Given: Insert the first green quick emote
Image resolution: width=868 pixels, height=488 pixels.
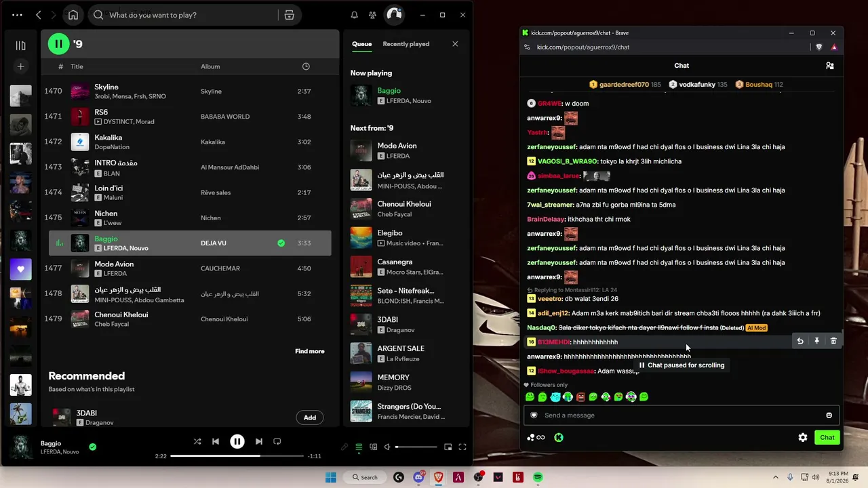Looking at the screenshot, I should click(530, 397).
